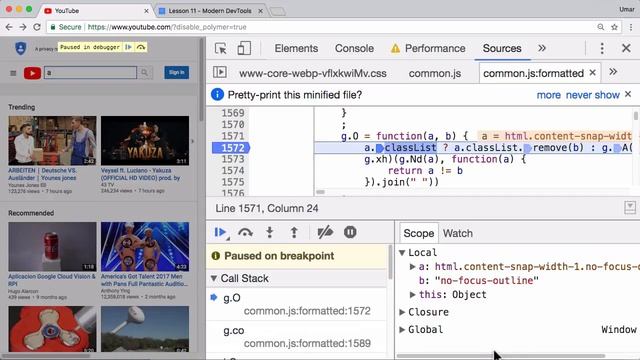This screenshot has width=640, height=360.
Task: Show more open file tabs
Action: (x=613, y=72)
